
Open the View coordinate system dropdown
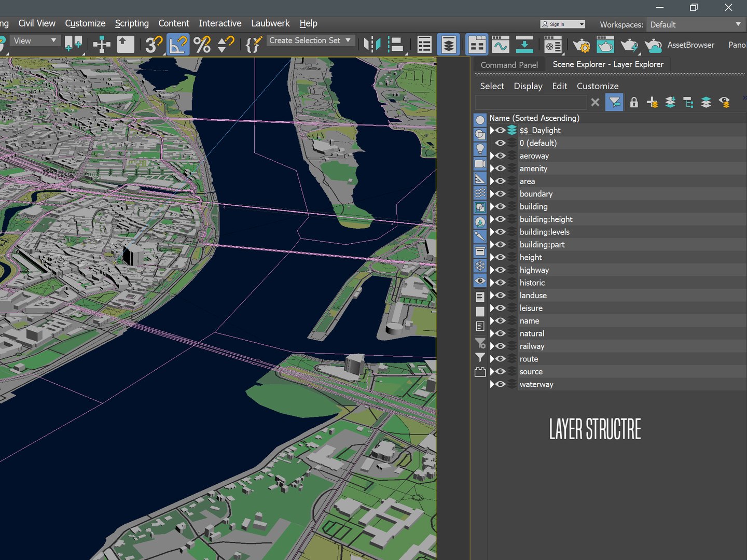[x=35, y=40]
